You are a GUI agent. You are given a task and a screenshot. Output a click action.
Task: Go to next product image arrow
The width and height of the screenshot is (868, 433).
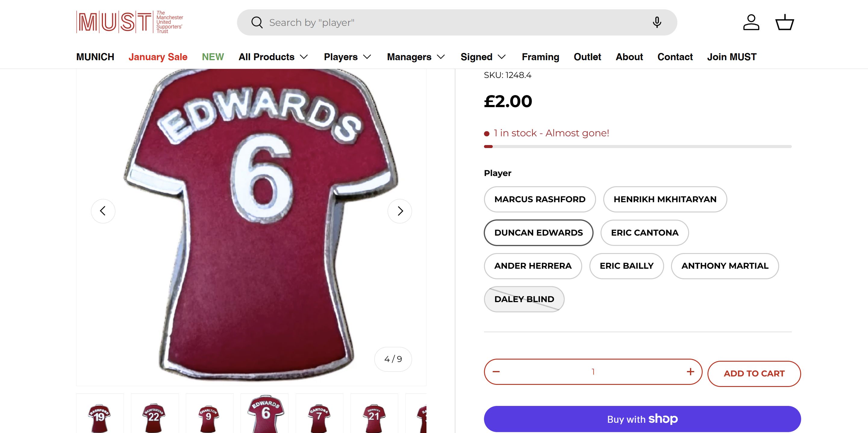point(400,211)
